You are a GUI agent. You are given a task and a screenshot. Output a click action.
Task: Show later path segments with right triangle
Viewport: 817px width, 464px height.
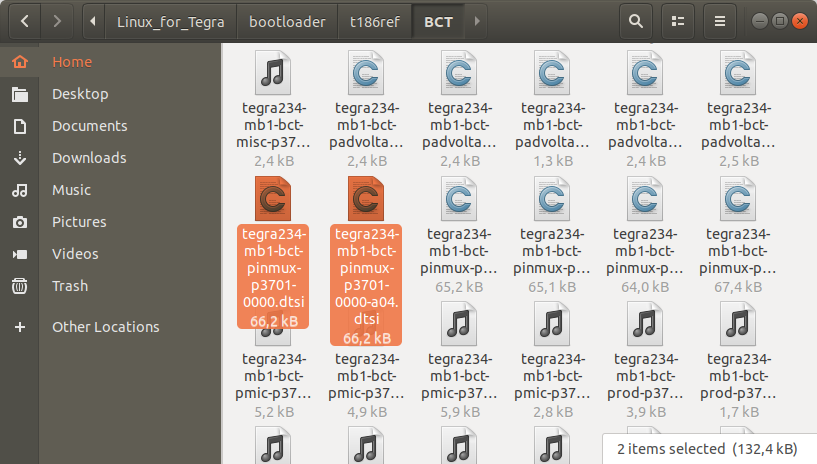pyautogui.click(x=477, y=21)
